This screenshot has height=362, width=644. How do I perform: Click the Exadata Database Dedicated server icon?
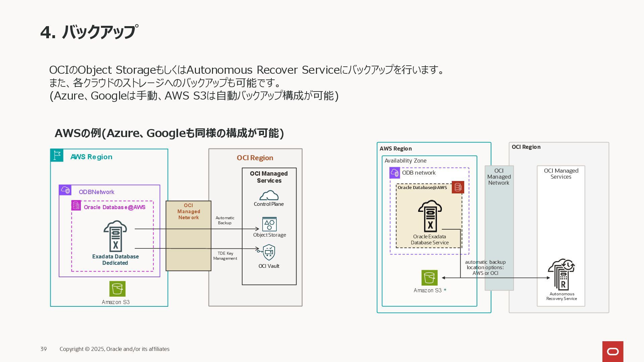pyautogui.click(x=115, y=236)
